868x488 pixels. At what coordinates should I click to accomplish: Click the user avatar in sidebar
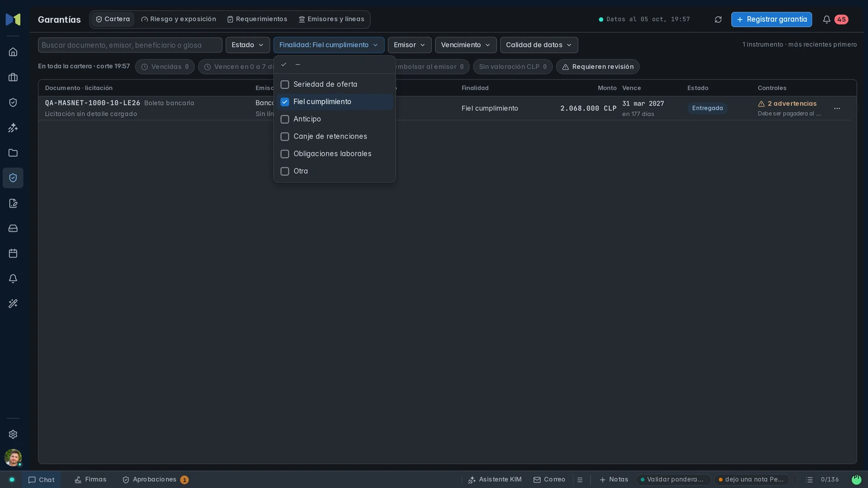tap(13, 458)
